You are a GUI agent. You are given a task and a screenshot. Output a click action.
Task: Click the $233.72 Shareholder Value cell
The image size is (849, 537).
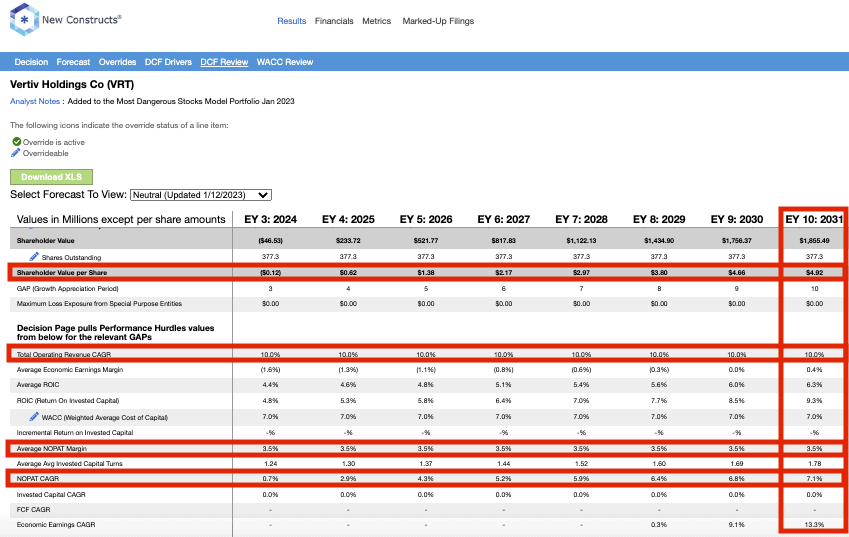click(x=348, y=240)
